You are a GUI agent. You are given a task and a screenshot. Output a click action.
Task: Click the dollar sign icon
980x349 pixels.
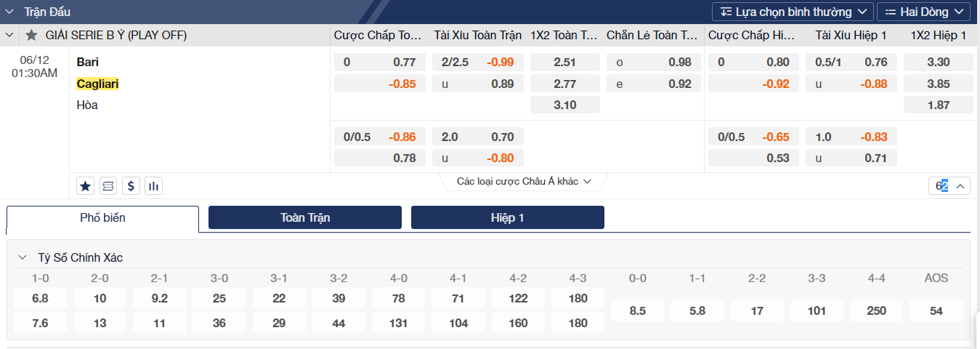(131, 186)
